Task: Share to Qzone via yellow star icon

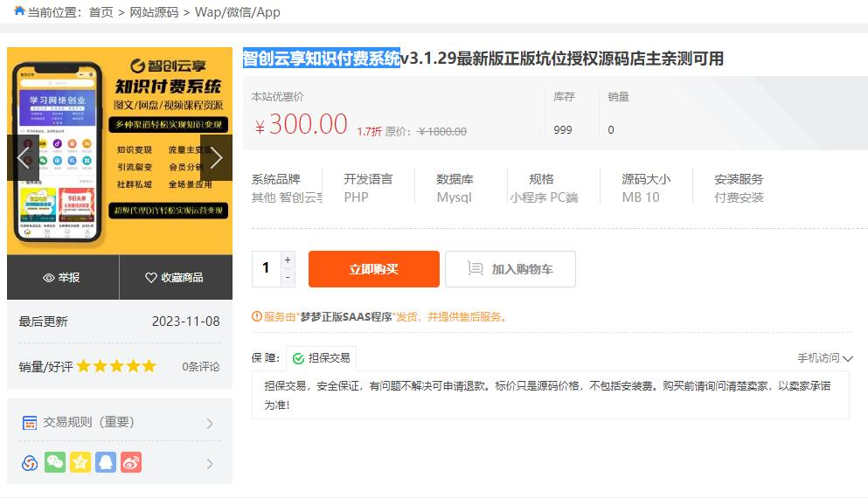Action: click(x=80, y=462)
